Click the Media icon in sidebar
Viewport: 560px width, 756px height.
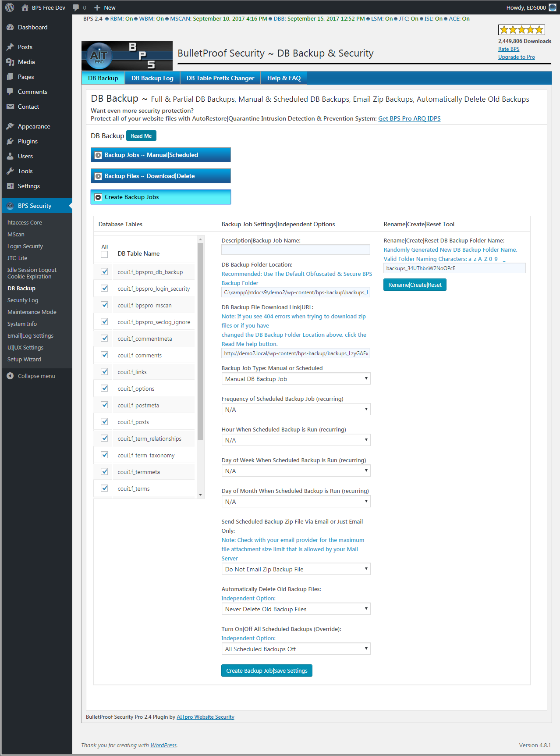click(x=11, y=62)
